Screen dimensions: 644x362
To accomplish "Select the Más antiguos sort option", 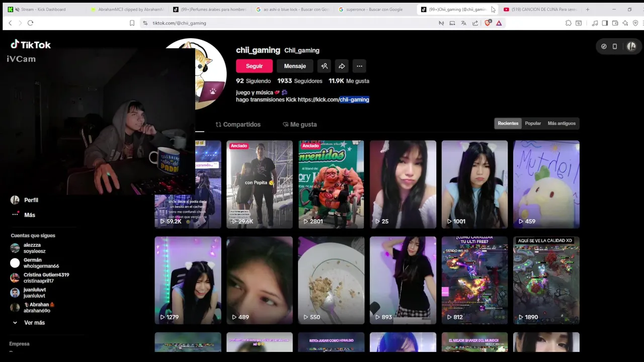I will tap(561, 123).
